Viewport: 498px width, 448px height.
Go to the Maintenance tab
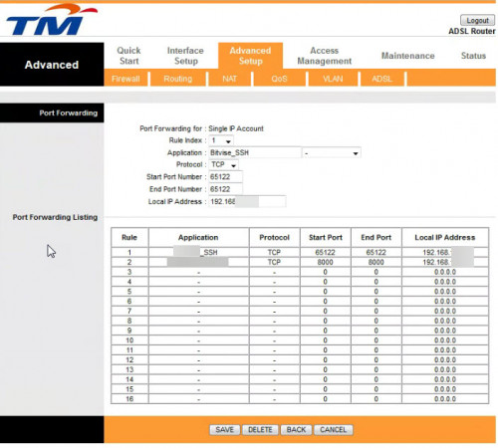point(407,56)
